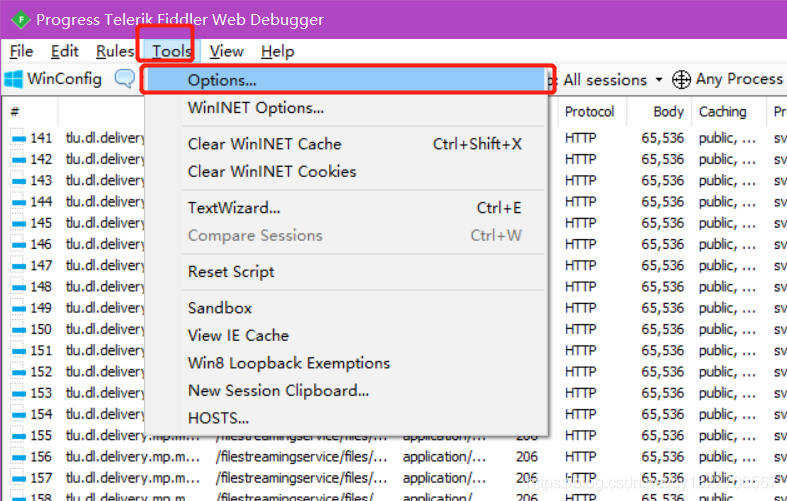
Task: Click URL /filestreamingservice/files/ in row 156
Action: coord(302,457)
